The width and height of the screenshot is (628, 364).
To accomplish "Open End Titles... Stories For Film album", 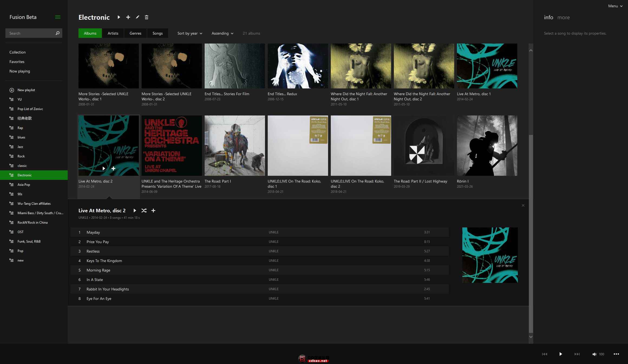I will [x=235, y=66].
